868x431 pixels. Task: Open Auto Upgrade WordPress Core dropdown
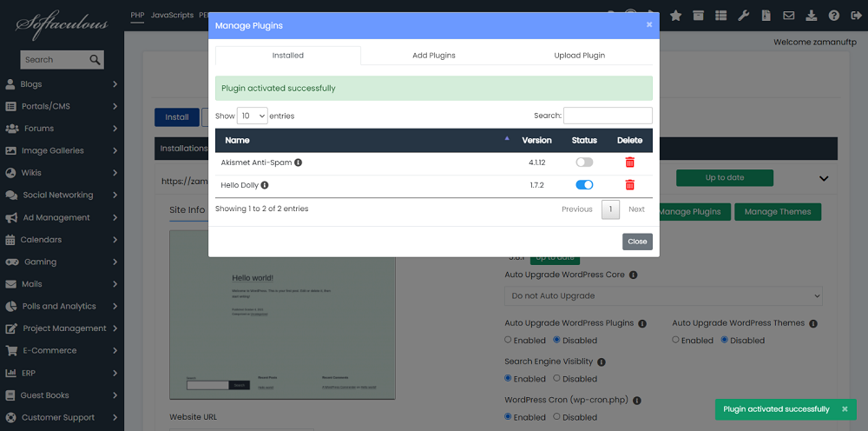tap(663, 295)
